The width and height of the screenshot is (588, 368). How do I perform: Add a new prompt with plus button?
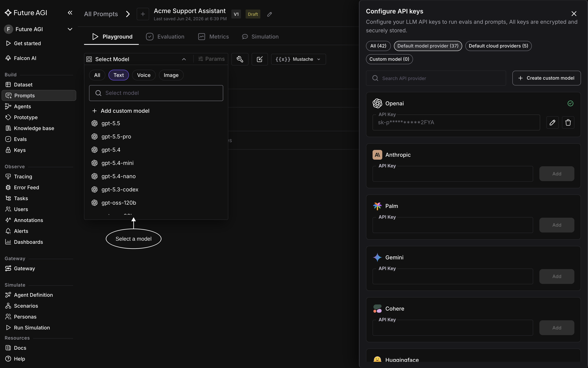(x=143, y=14)
